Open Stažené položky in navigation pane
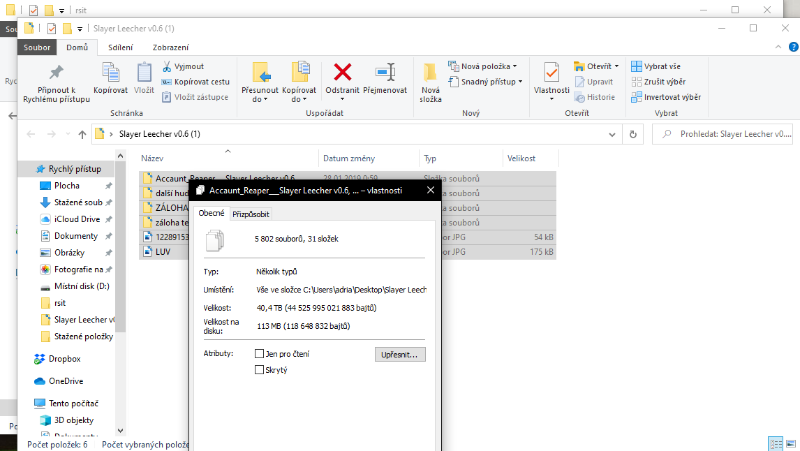This screenshot has width=800, height=451. 78,337
